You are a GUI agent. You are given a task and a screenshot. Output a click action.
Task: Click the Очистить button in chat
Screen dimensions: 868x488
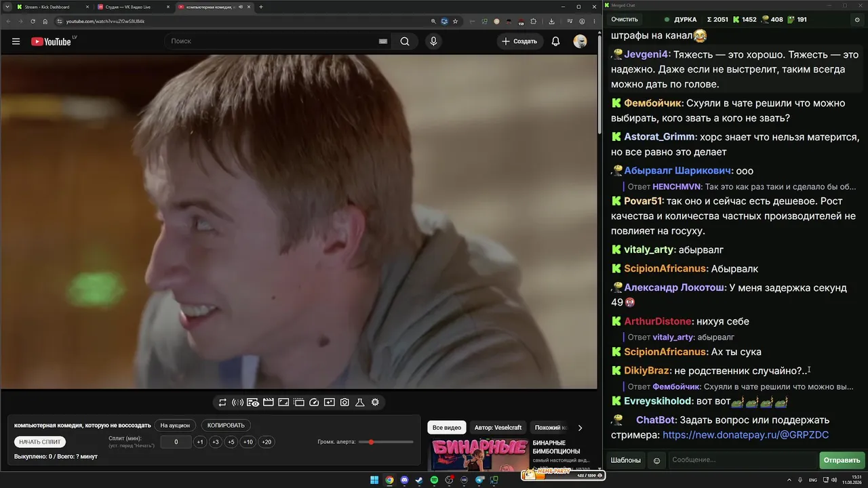(x=625, y=20)
